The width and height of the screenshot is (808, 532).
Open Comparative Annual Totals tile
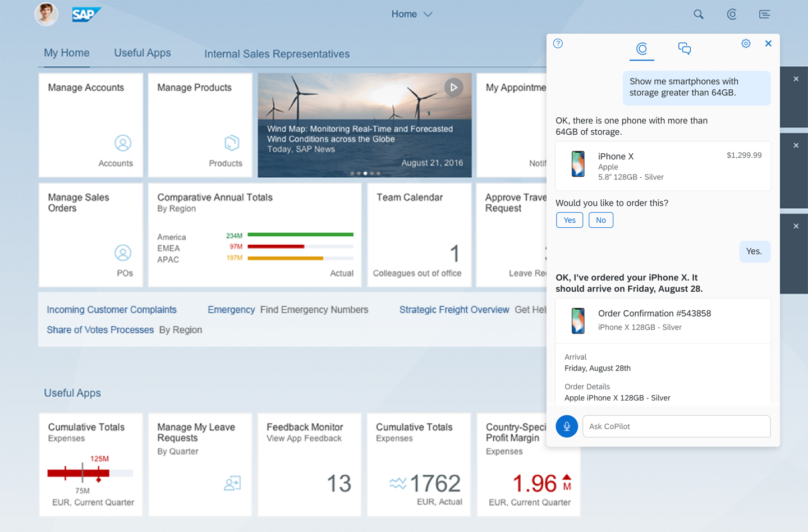[255, 235]
